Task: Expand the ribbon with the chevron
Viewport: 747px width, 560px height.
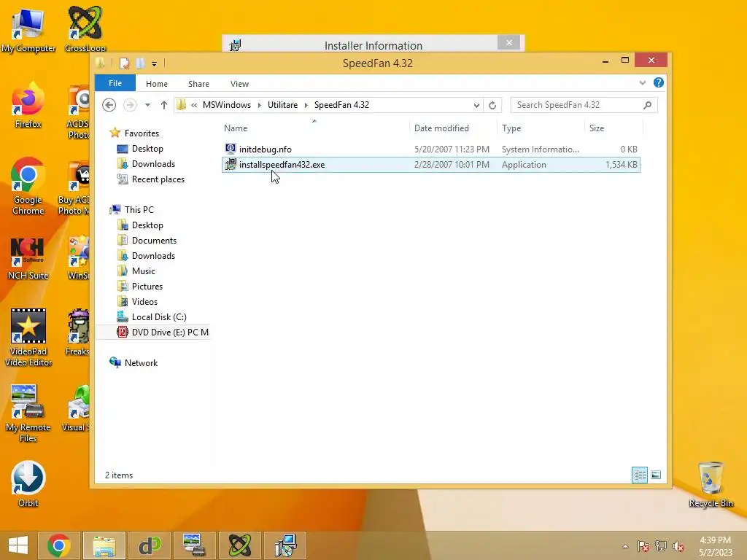Action: pyautogui.click(x=643, y=83)
